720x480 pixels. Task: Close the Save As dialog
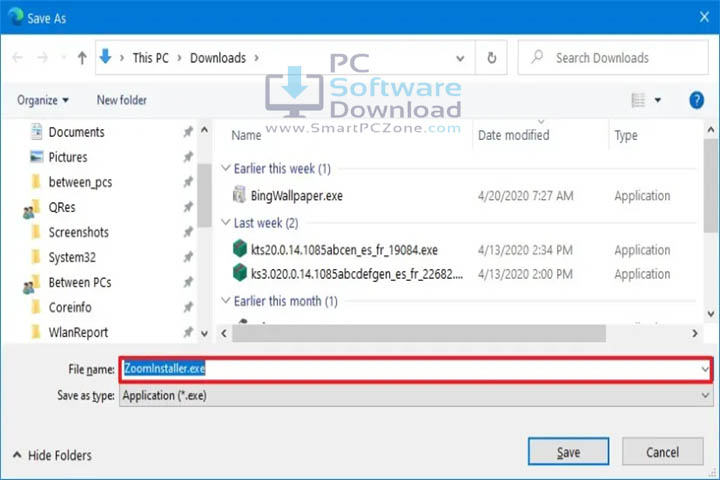tap(704, 17)
